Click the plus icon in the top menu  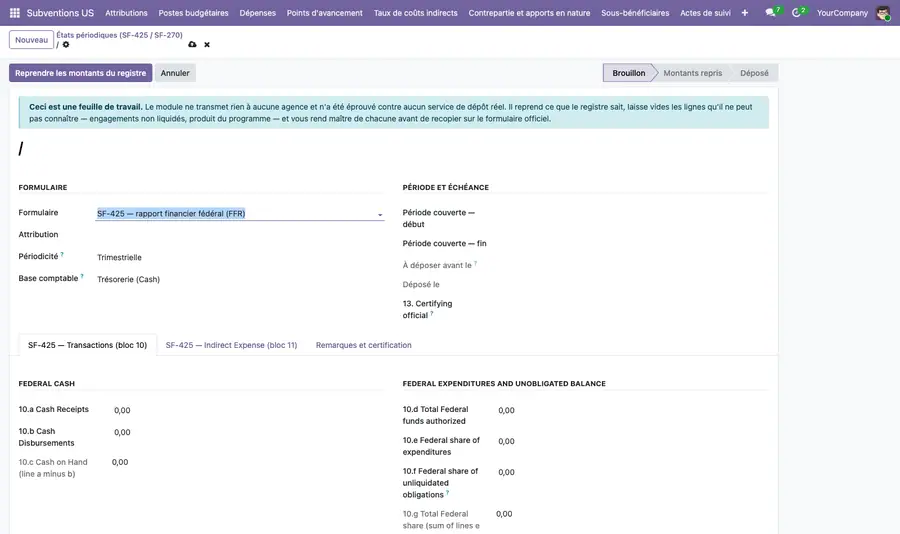point(744,13)
